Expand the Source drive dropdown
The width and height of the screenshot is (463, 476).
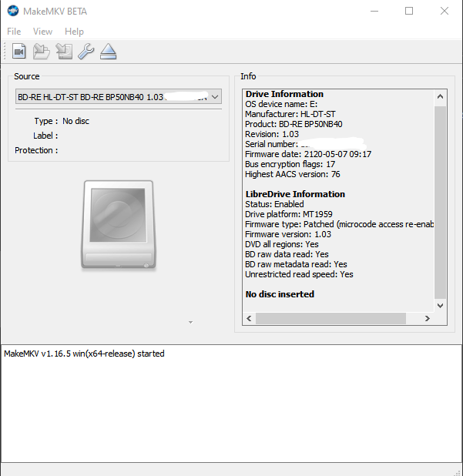(215, 97)
